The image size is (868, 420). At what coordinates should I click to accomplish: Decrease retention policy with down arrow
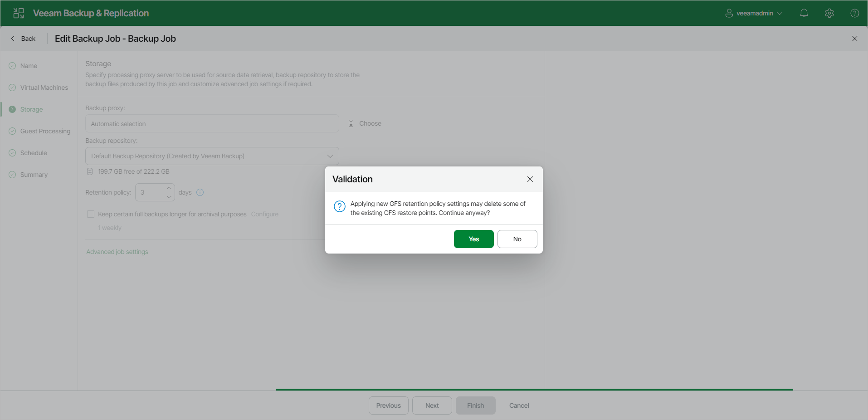[x=169, y=197]
